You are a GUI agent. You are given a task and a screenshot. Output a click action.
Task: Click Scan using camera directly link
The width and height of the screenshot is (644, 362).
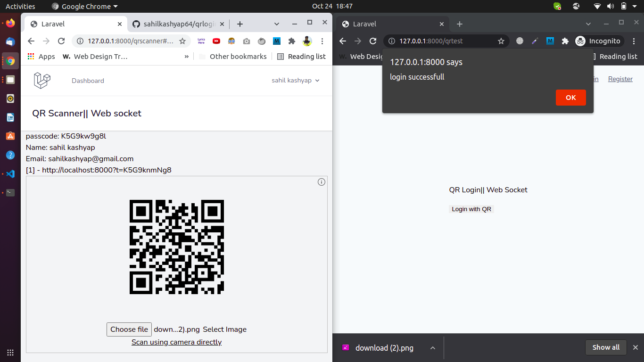(x=176, y=342)
